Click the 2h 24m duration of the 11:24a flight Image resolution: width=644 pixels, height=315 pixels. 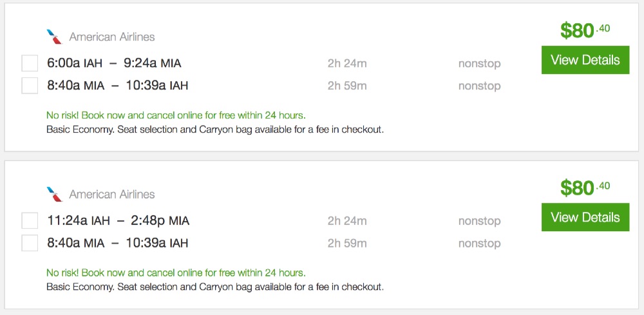347,221
